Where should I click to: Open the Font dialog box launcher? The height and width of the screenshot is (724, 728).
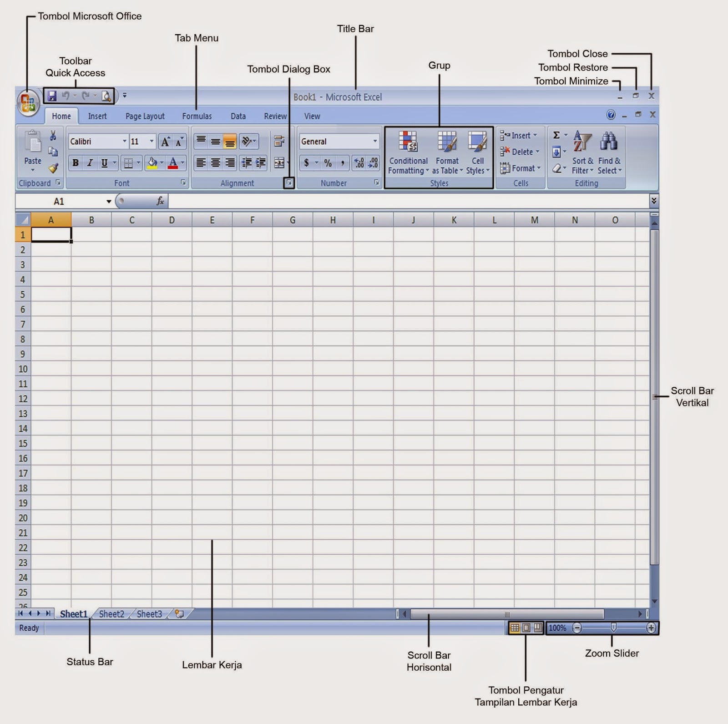[183, 183]
